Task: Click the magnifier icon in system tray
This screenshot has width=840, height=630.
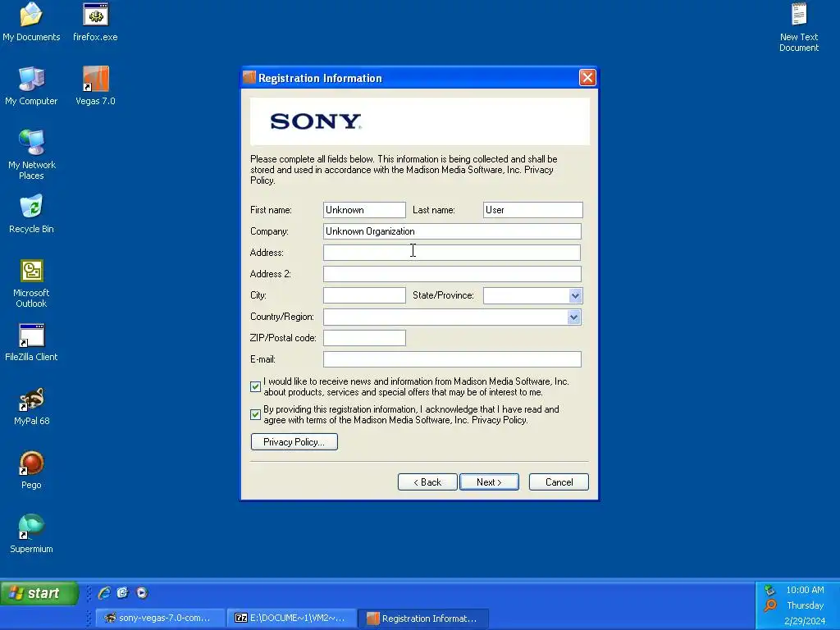Action: (770, 605)
